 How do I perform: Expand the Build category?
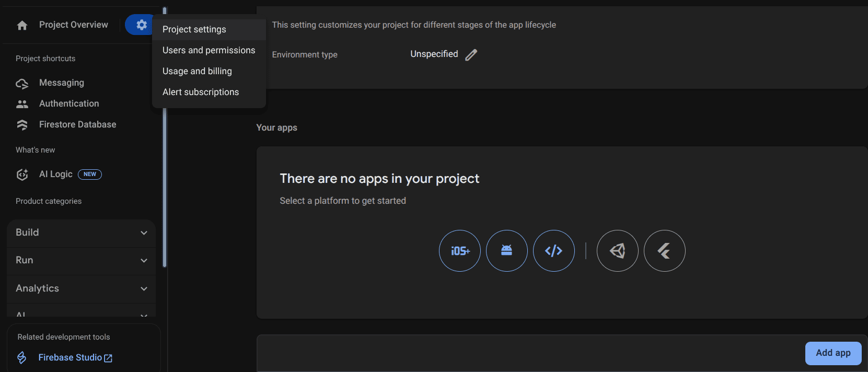click(x=81, y=233)
